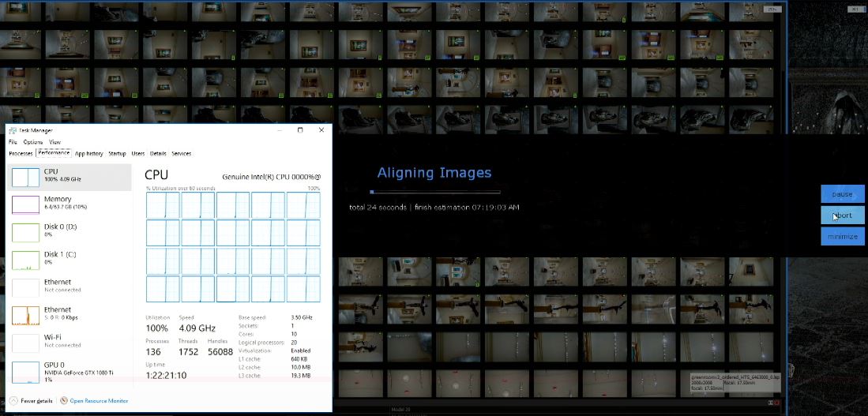Click the 1752 threads value
The image size is (868, 416).
[188, 352]
